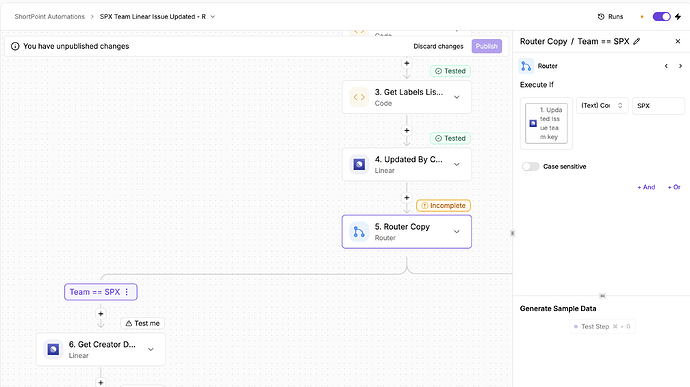The width and height of the screenshot is (690, 387).
Task: Go to next step arrow
Action: (680, 66)
